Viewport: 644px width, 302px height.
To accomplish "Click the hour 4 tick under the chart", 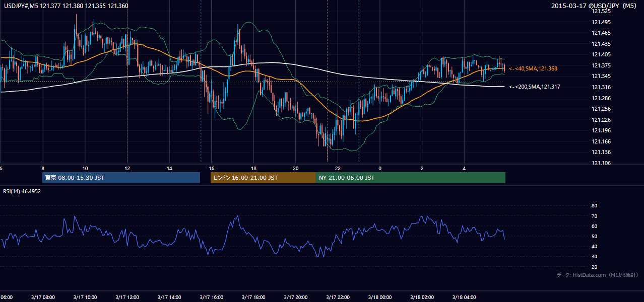I will point(464,168).
